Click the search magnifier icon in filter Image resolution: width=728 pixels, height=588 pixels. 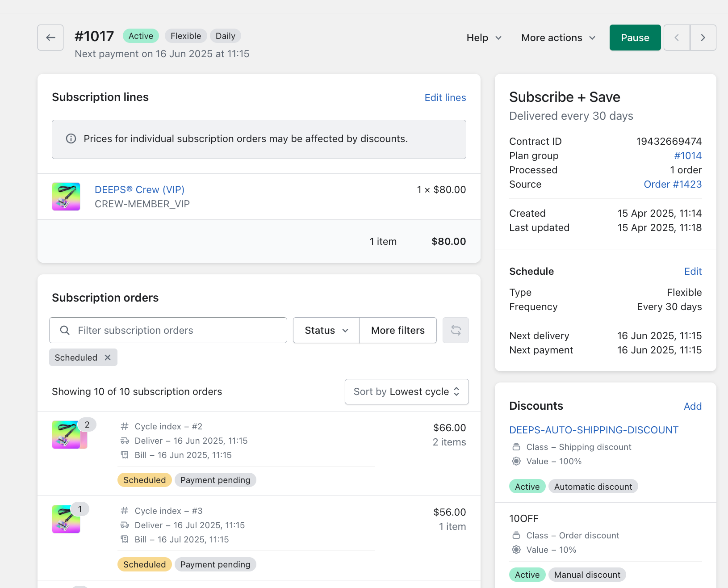(x=65, y=330)
